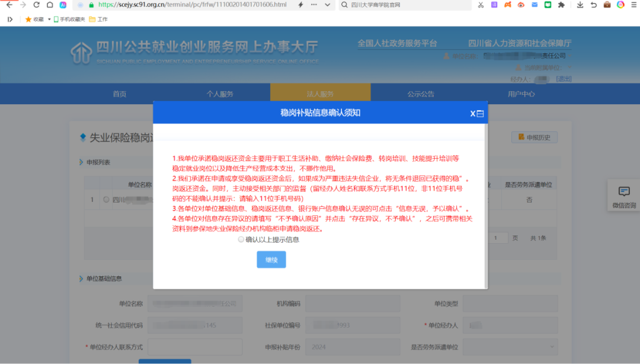Close the 稳岗补贴信息确认须知 dialog with X
This screenshot has height=364, width=640.
coord(473,114)
